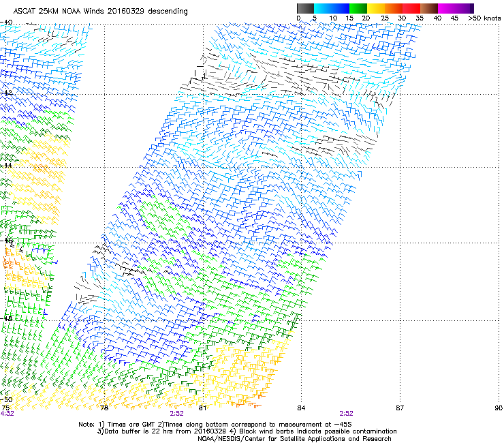Image resolution: width=504 pixels, height=443 pixels.
Task: Click the '2:52' time near longitude 84
Action: coord(346,414)
